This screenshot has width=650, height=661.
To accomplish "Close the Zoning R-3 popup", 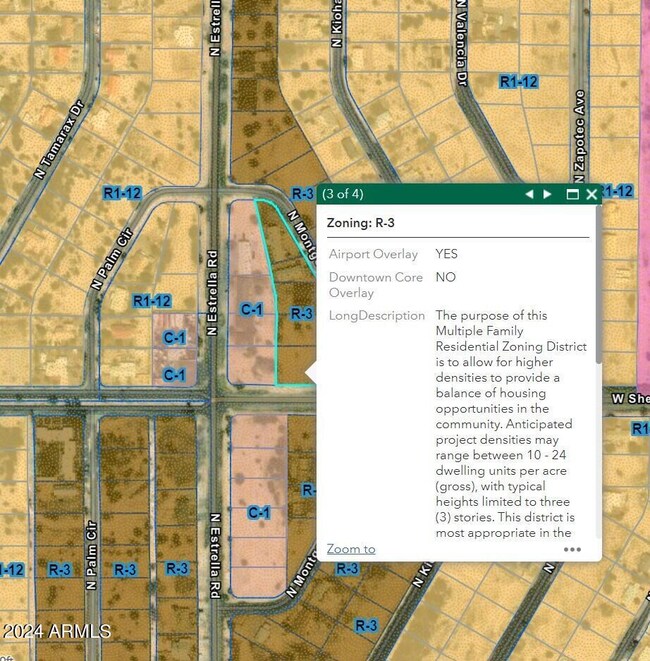I will click(592, 194).
